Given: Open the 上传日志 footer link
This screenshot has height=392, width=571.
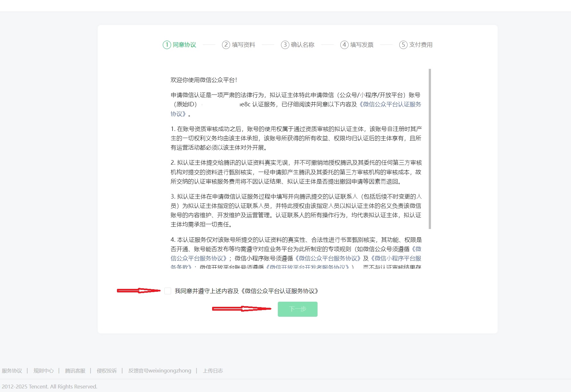Looking at the screenshot, I should [x=213, y=371].
